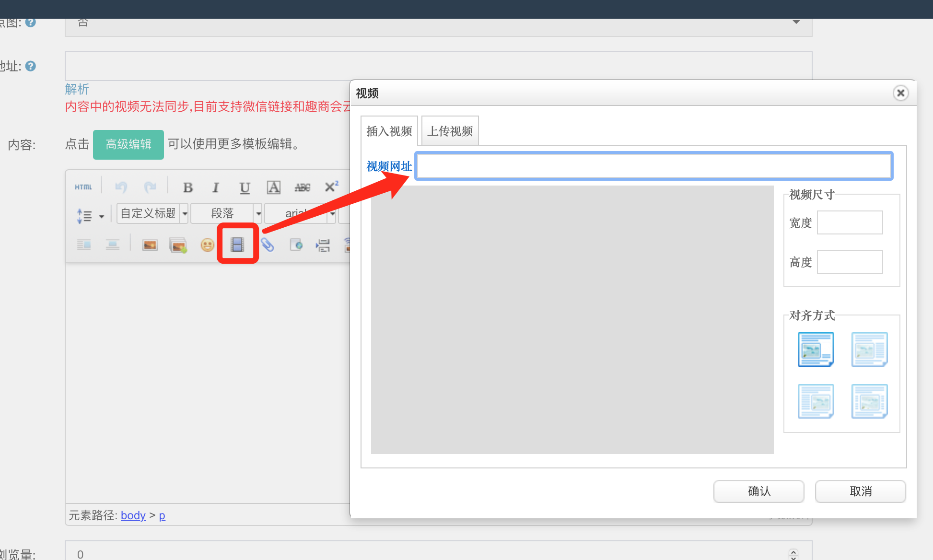Apply italic formatting

(x=216, y=187)
